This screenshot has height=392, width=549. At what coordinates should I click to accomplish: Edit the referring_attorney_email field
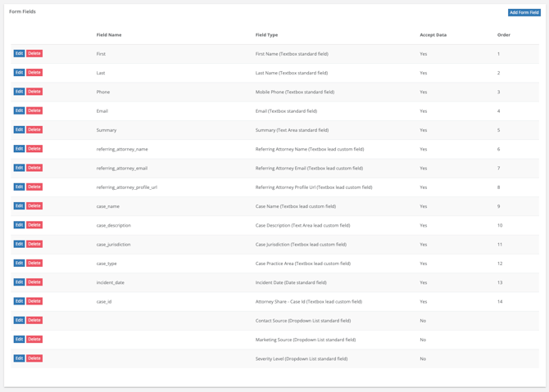coord(19,168)
